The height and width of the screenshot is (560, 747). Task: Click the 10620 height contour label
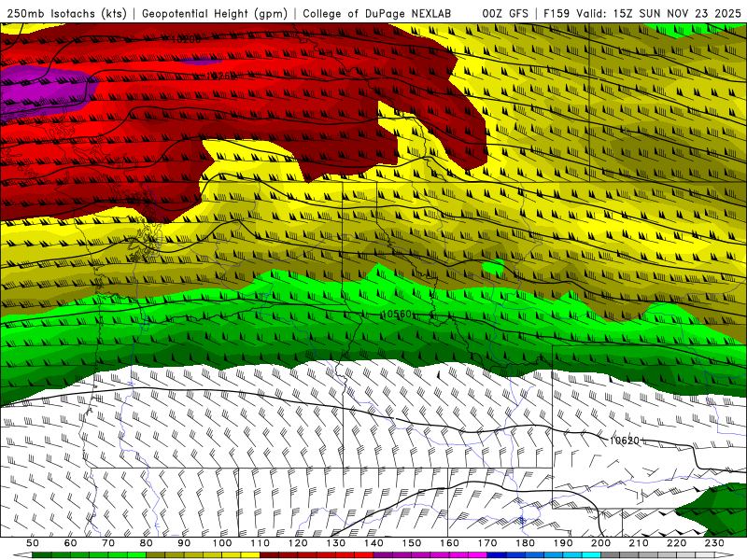(x=625, y=441)
